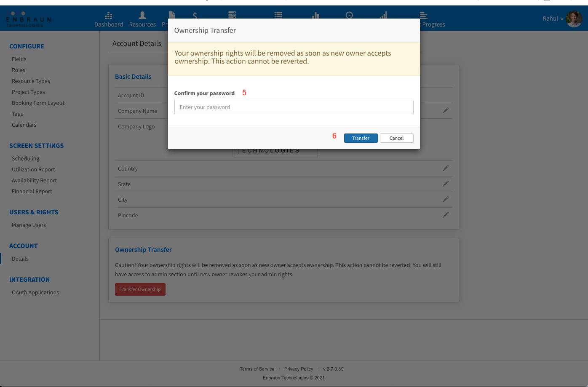
Task: Select Manage Users in the sidebar
Action: click(29, 225)
